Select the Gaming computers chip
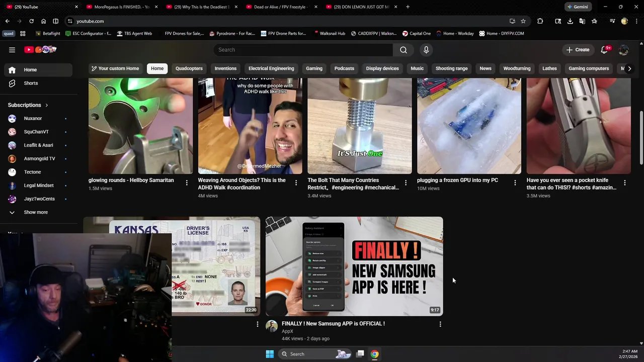The height and width of the screenshot is (362, 644). [x=589, y=68]
